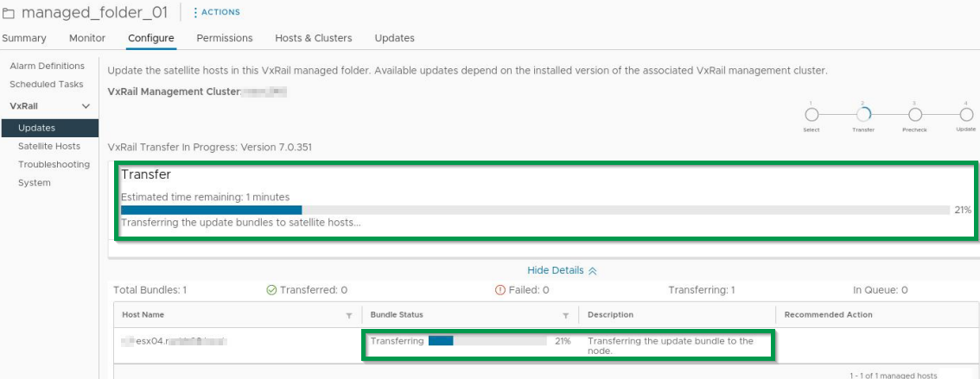The image size is (980, 379).
Task: Click 'Transferring the update bundle to the node' description
Action: pos(671,346)
